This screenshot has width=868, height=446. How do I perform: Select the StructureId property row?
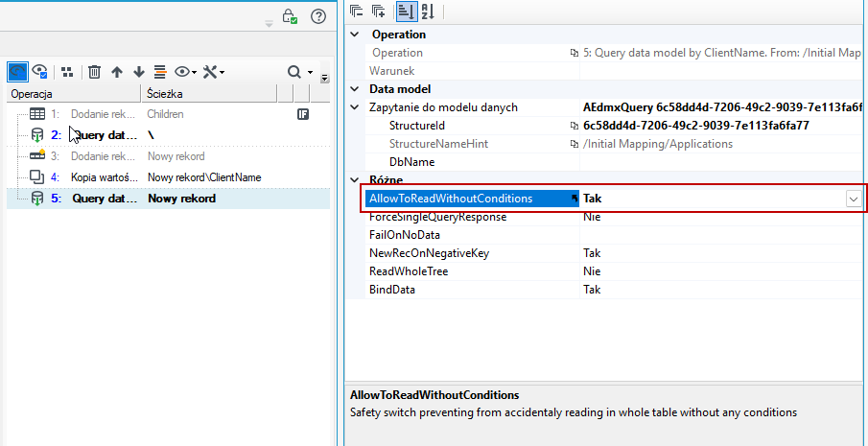pyautogui.click(x=616, y=126)
